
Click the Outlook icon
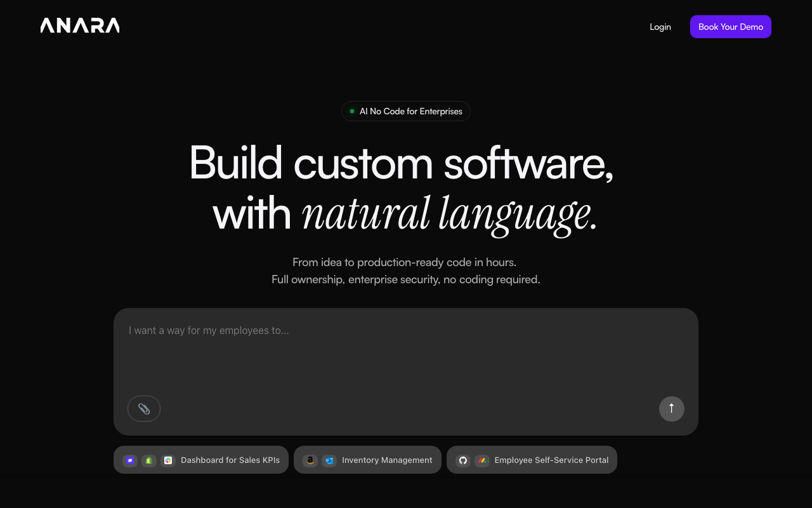pos(329,460)
